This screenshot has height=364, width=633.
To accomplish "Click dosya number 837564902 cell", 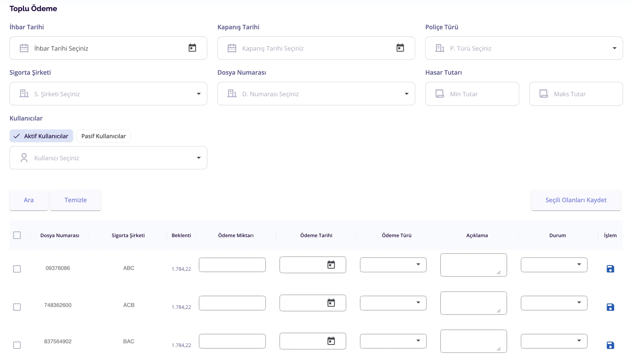I will 57,341.
